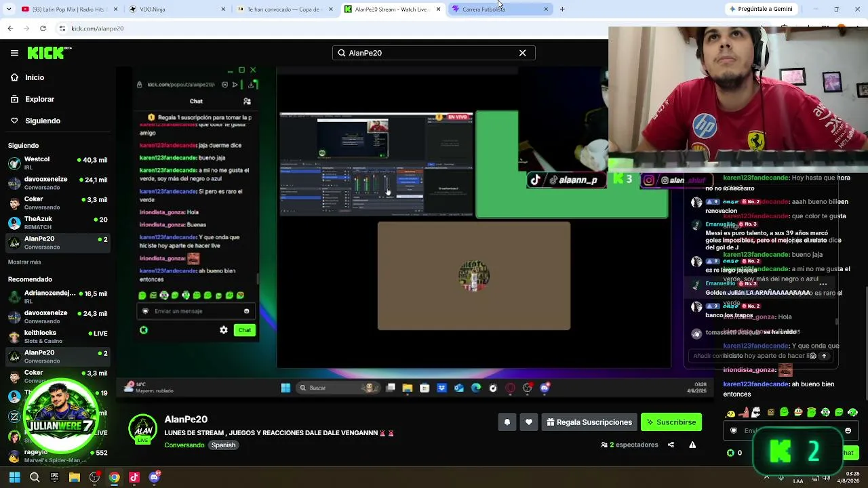Click the Kick points balance icon showing 0

730,453
